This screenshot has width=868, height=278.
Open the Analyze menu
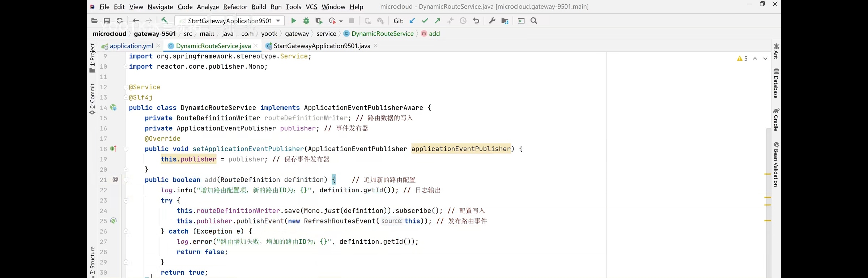208,7
